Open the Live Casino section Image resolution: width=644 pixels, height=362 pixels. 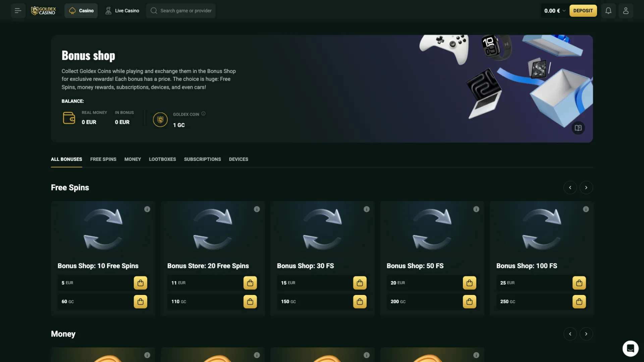tap(122, 11)
